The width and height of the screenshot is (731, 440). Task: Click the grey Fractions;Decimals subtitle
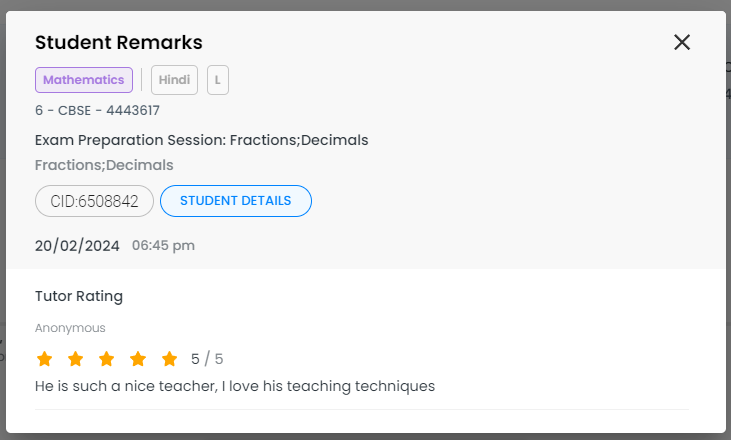(104, 165)
